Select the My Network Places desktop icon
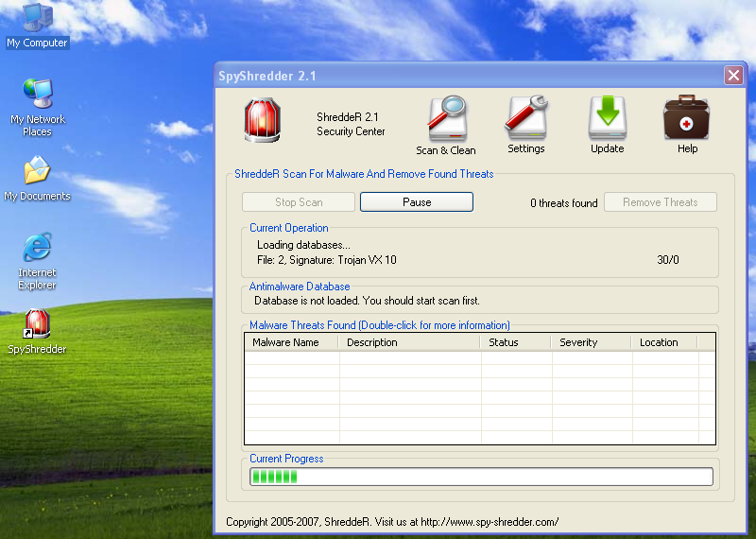 tap(37, 107)
